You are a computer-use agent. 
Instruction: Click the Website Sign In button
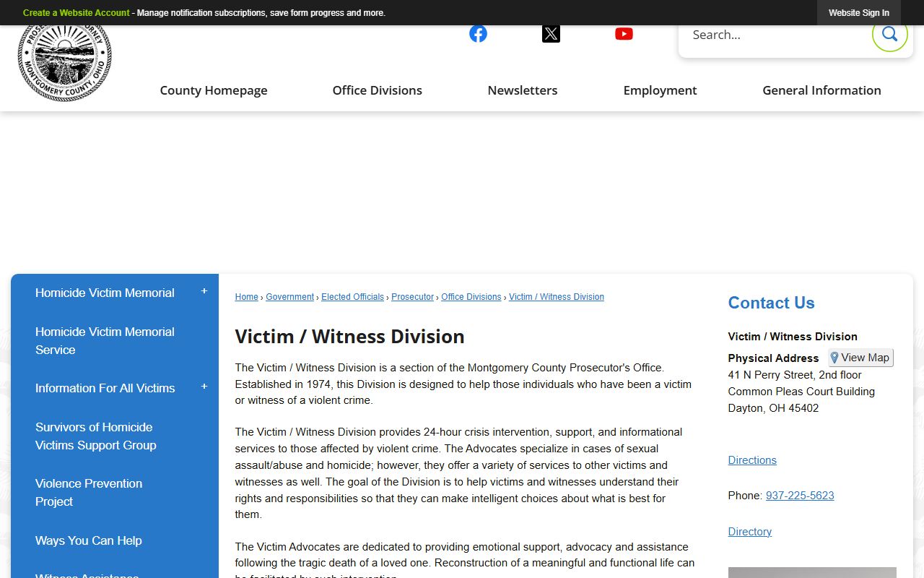click(x=859, y=13)
